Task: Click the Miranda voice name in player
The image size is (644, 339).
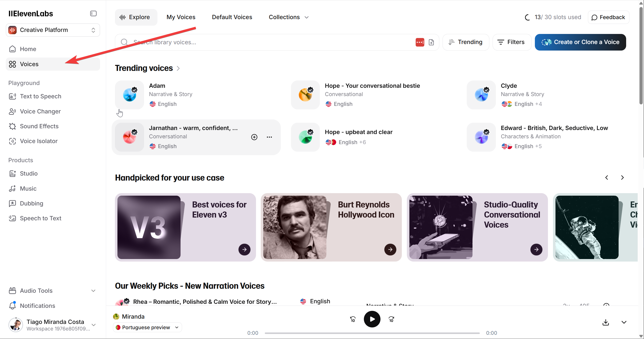Action: coord(133,317)
